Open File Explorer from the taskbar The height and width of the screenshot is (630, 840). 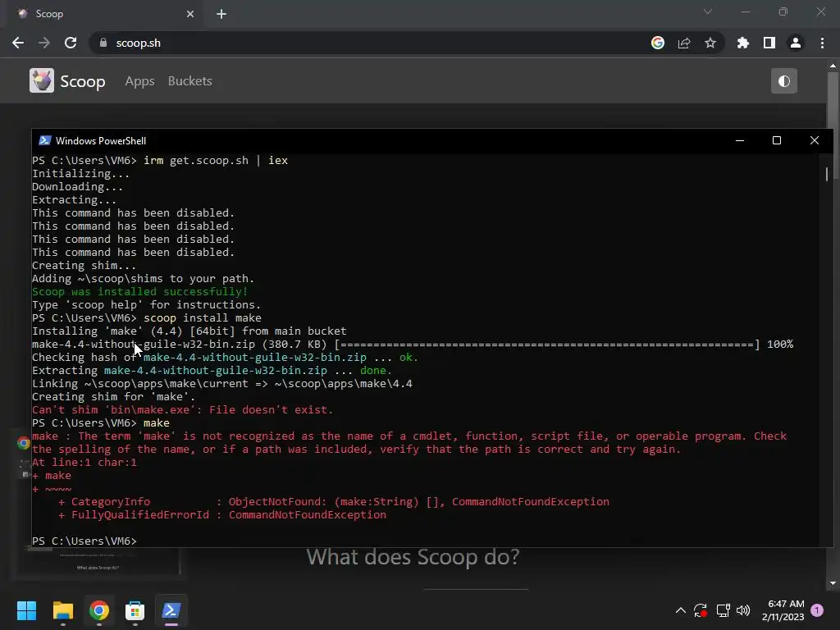pos(62,610)
